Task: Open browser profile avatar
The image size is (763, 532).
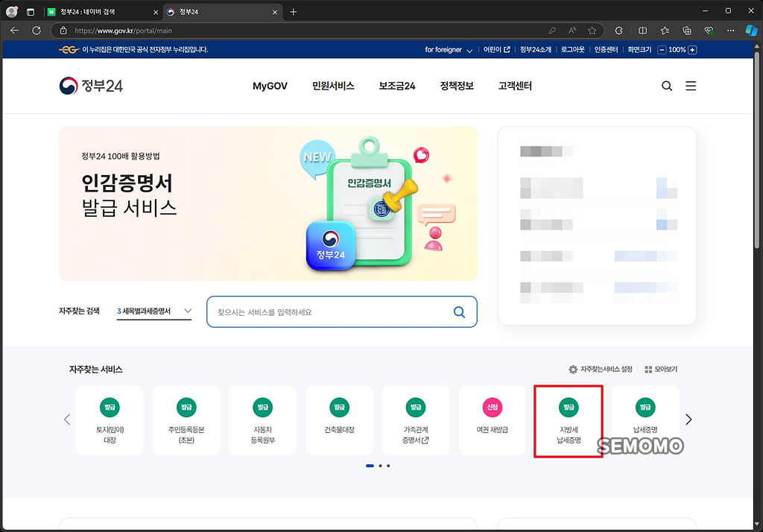Action: click(12, 12)
